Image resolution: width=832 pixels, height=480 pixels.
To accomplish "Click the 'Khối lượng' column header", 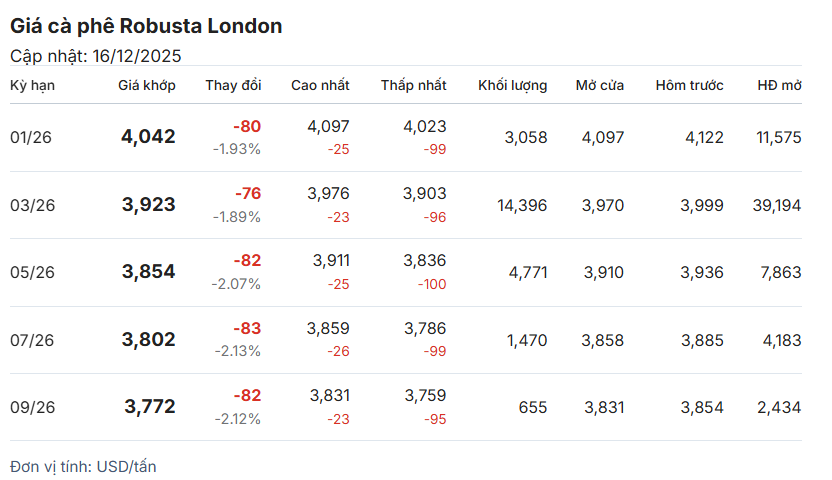I will [512, 85].
